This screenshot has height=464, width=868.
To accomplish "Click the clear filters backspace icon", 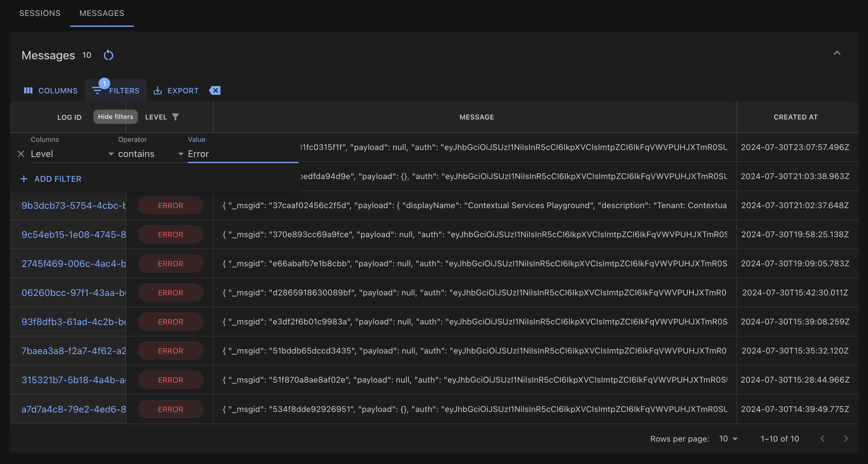I will coord(215,90).
